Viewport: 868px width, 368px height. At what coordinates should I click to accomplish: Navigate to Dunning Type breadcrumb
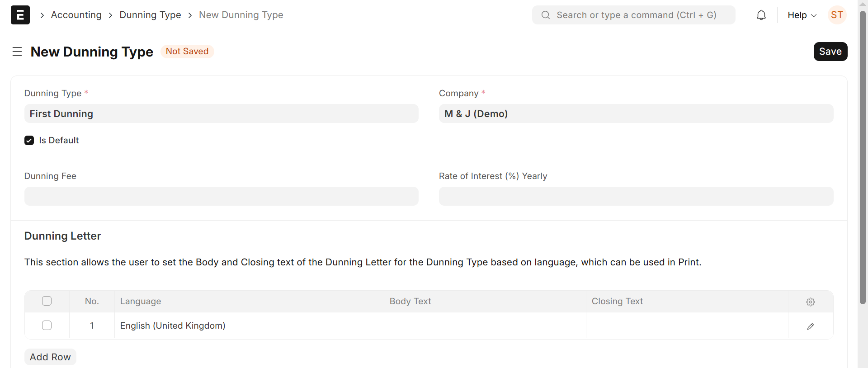pos(150,15)
